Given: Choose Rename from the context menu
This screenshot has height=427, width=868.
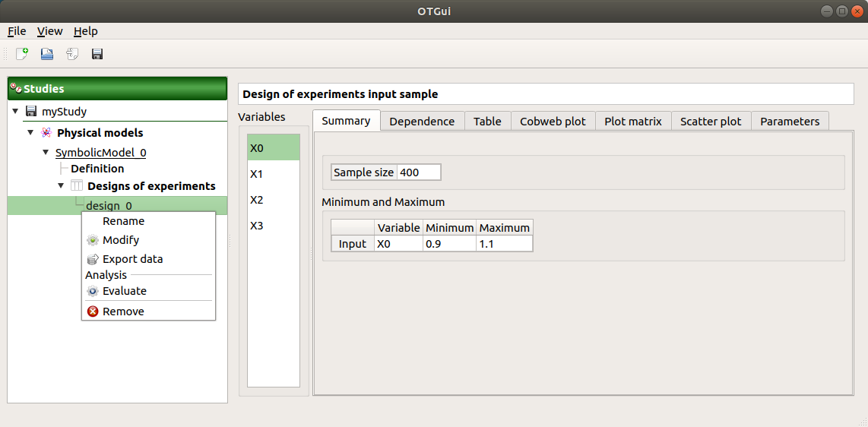Looking at the screenshot, I should pos(123,221).
